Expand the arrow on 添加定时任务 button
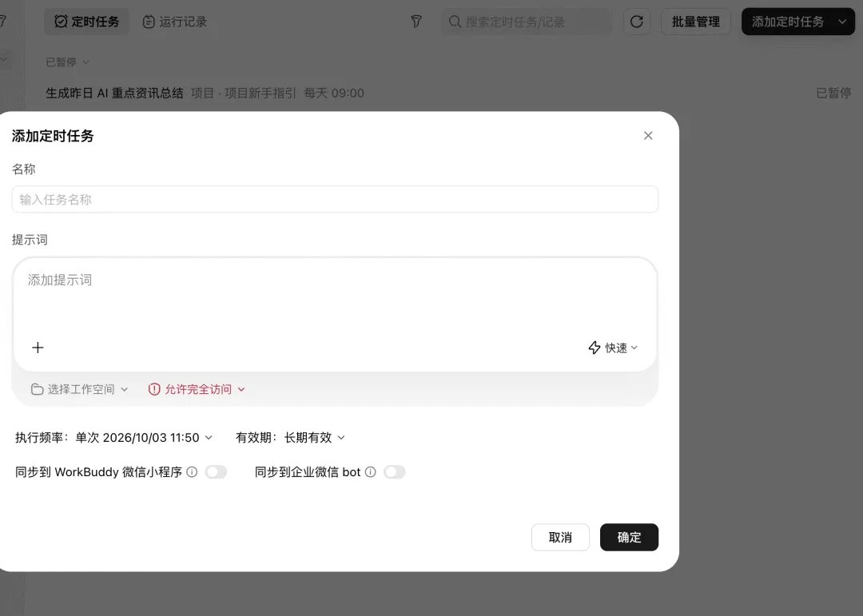The width and height of the screenshot is (863, 616). (x=842, y=22)
